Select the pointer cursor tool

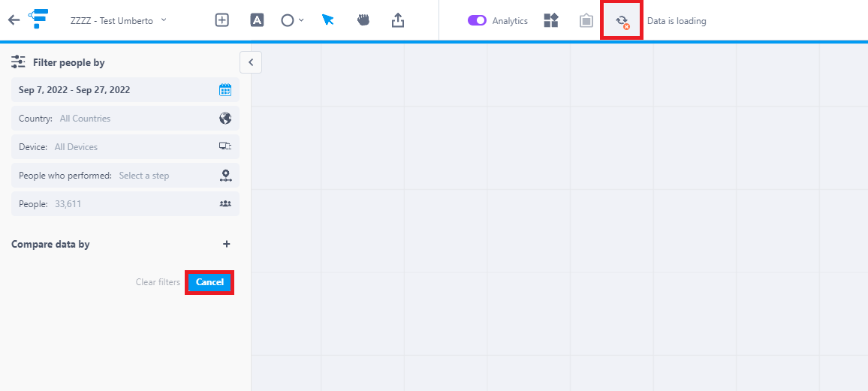327,20
